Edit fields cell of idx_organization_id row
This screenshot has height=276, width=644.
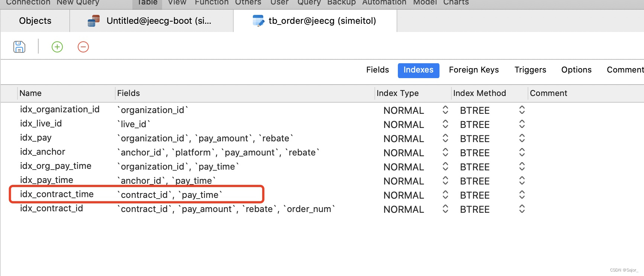pos(153,110)
